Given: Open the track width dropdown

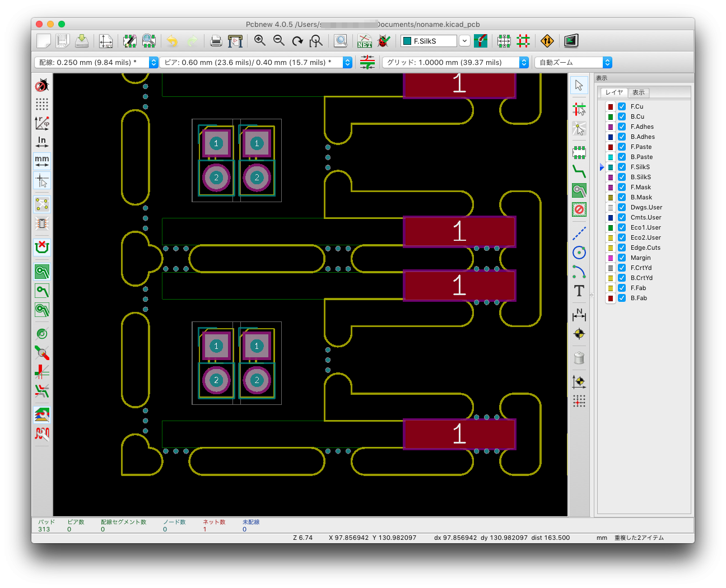Looking at the screenshot, I should [x=153, y=63].
